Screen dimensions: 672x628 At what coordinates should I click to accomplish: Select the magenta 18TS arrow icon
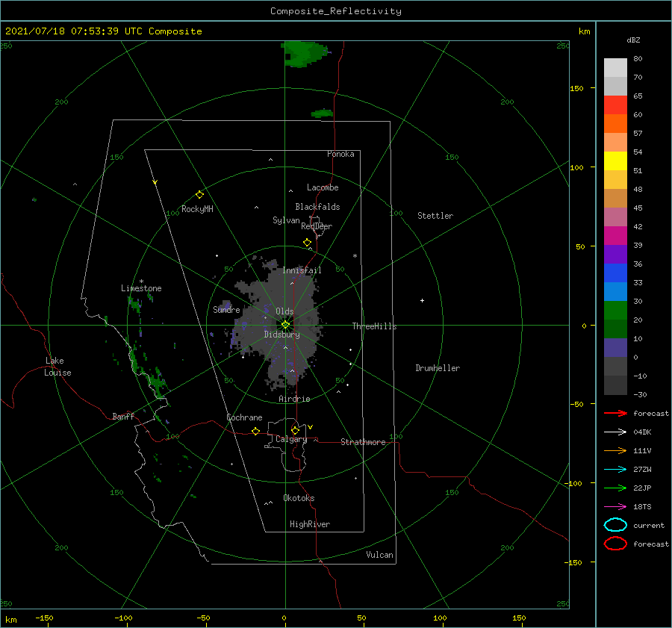(615, 507)
